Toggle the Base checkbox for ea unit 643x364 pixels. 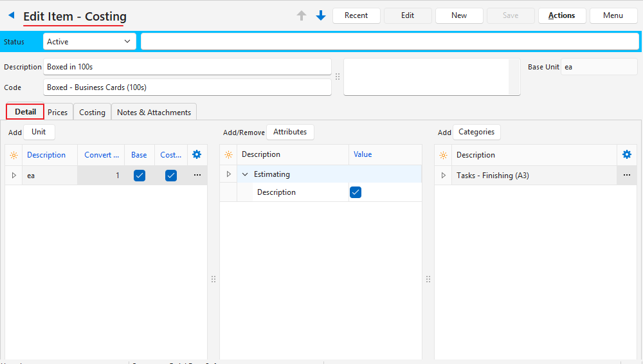point(139,175)
